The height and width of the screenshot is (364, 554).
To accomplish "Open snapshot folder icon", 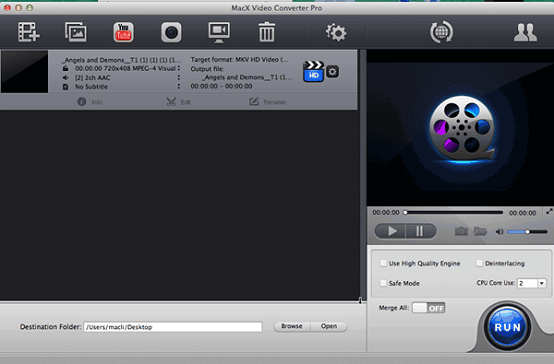I will coord(480,231).
